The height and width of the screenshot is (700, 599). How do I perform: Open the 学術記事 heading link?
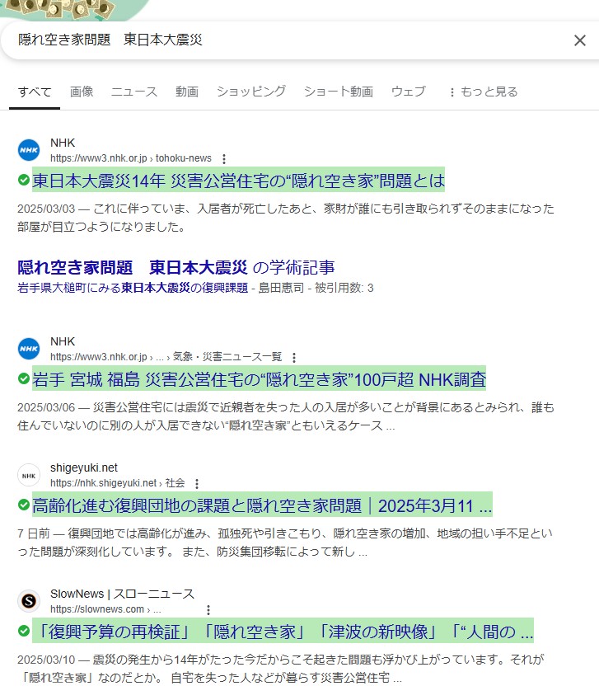pos(175,267)
